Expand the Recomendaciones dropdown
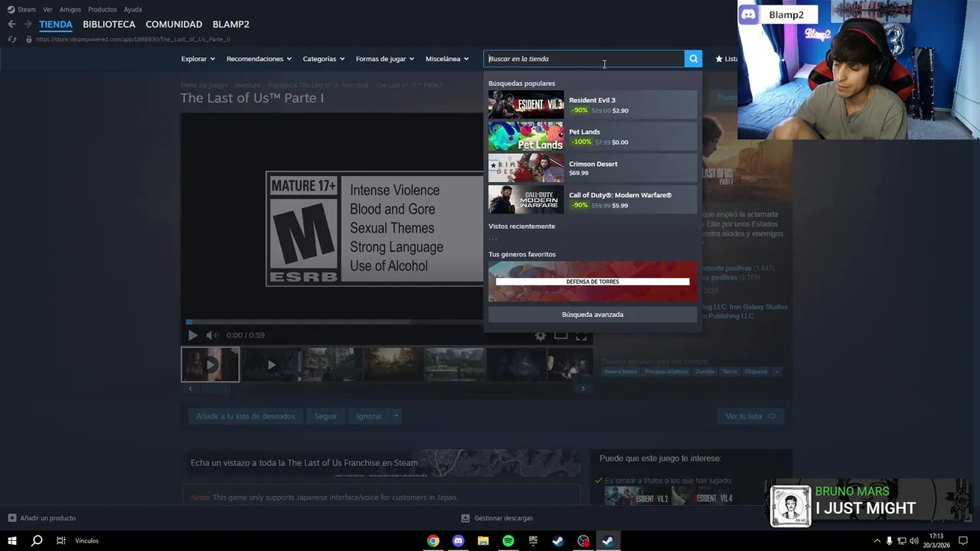 tap(259, 59)
